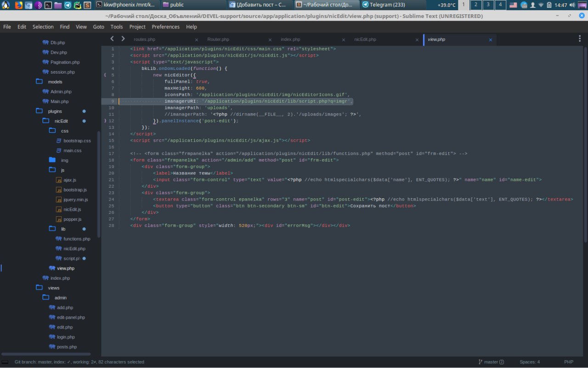
Task: Open the Wi-Fi network indicator
Action: pos(541,5)
